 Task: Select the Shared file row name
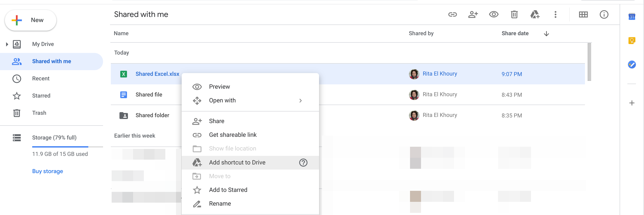(149, 95)
